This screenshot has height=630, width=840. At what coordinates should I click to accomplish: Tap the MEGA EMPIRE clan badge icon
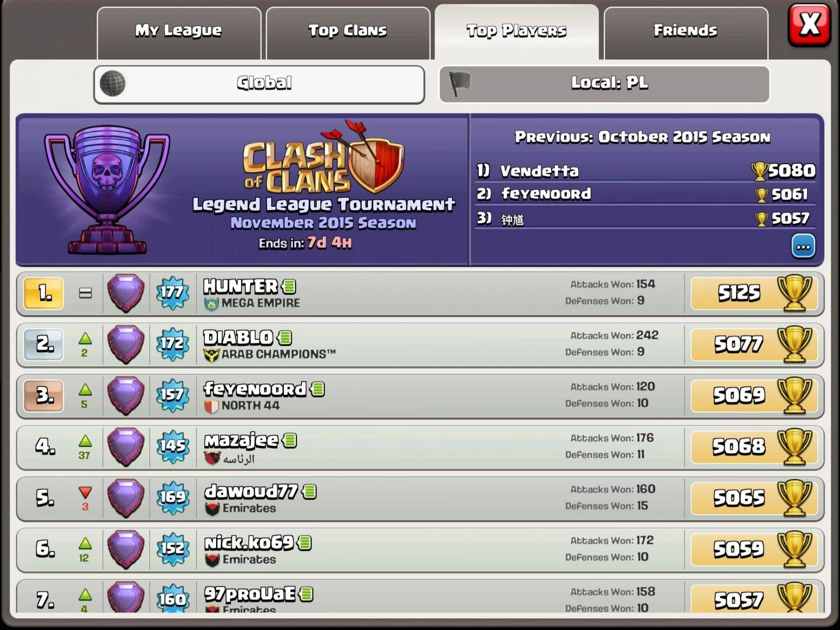[212, 304]
